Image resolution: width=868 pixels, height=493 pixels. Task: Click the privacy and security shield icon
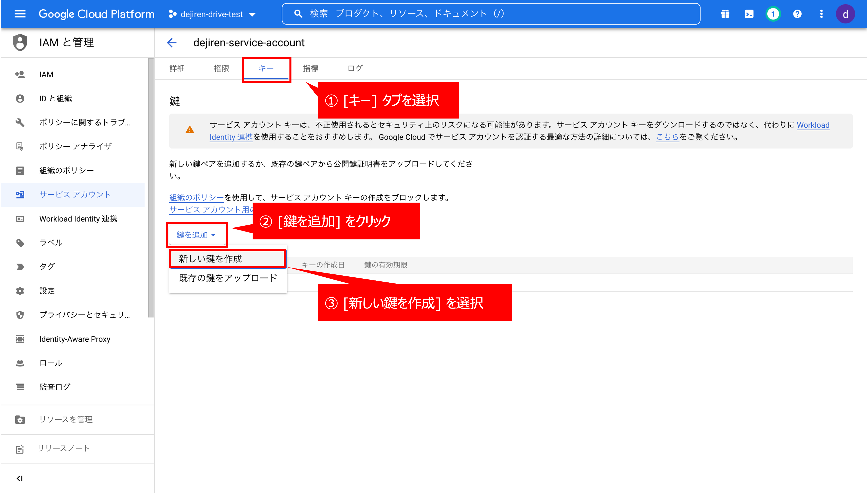(20, 315)
